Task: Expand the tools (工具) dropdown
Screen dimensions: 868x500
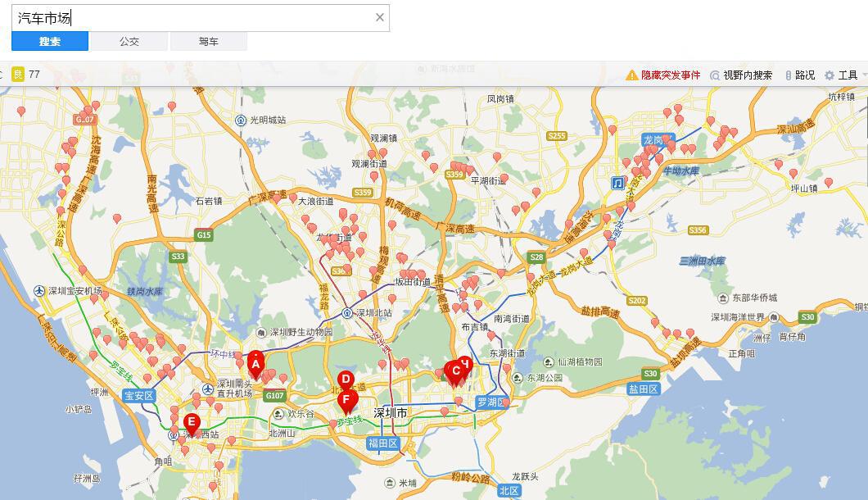Action: 842,75
